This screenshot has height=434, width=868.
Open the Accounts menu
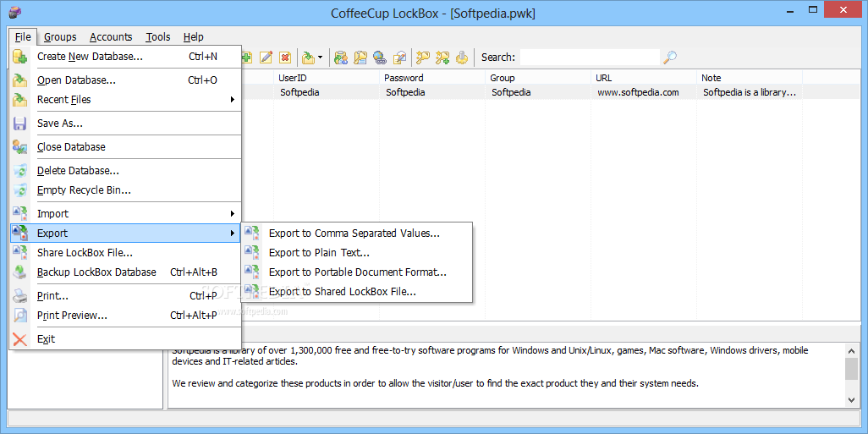112,37
